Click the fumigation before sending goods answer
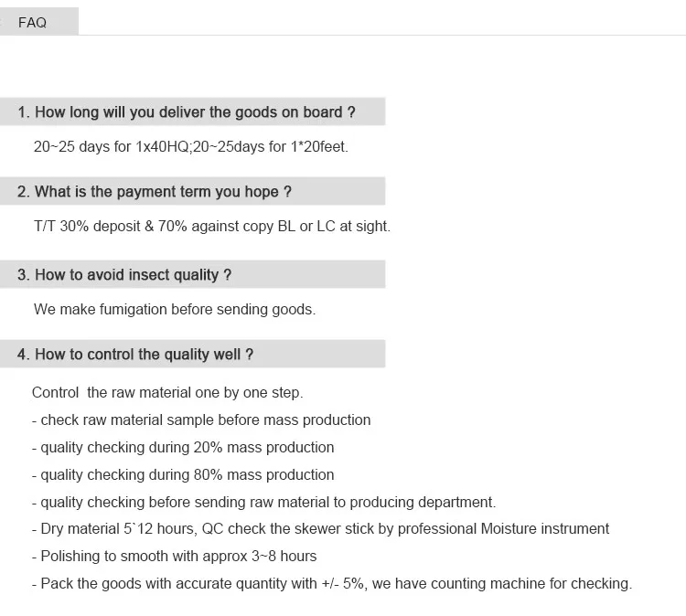The image size is (686, 616). [174, 309]
